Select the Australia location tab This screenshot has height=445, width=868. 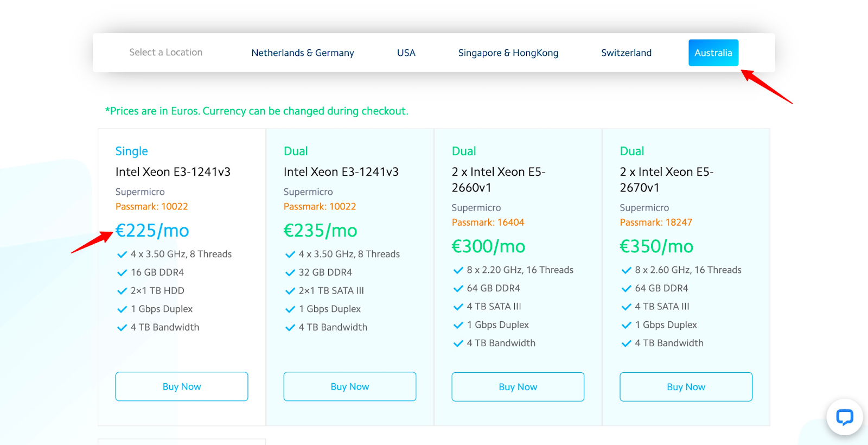713,53
